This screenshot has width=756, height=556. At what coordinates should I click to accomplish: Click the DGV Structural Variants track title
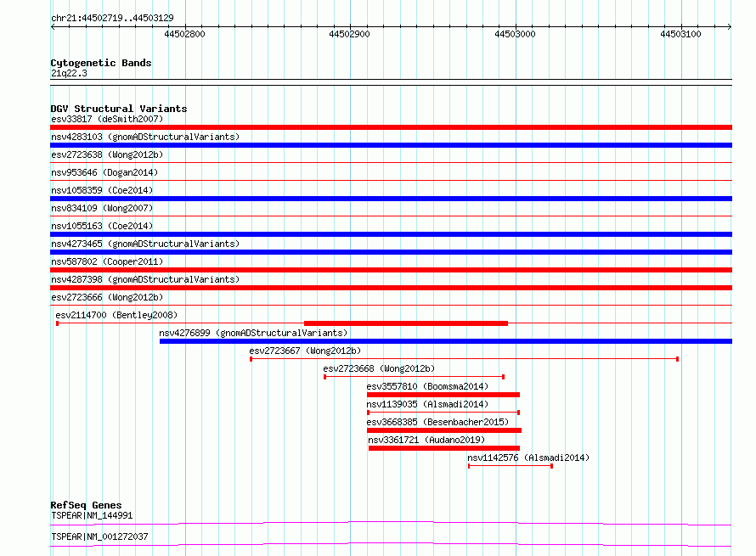point(119,109)
